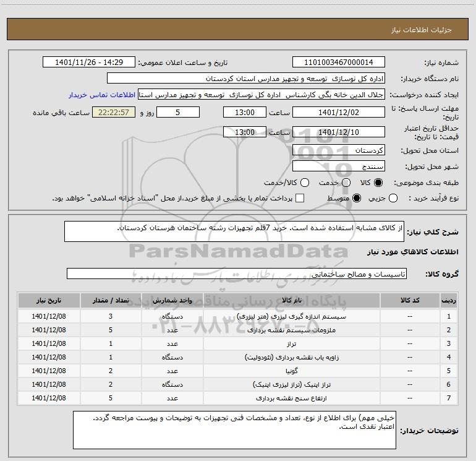Click the price validity date 1401/12/10

339,132
